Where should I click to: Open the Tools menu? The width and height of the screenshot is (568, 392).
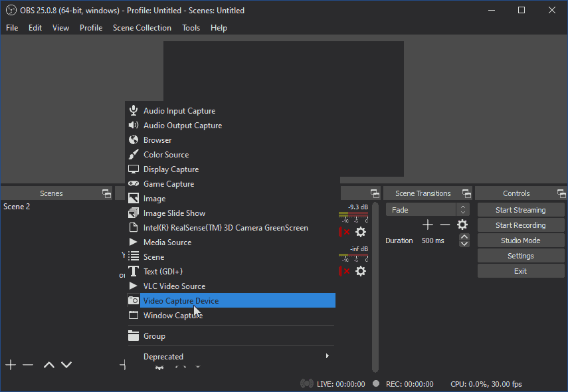coord(191,28)
